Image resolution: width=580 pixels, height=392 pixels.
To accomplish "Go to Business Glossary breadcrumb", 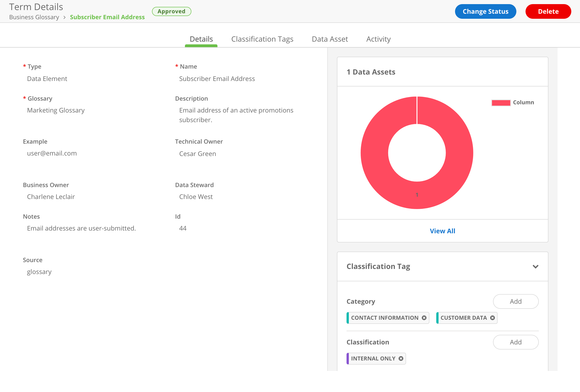I will click(x=34, y=17).
